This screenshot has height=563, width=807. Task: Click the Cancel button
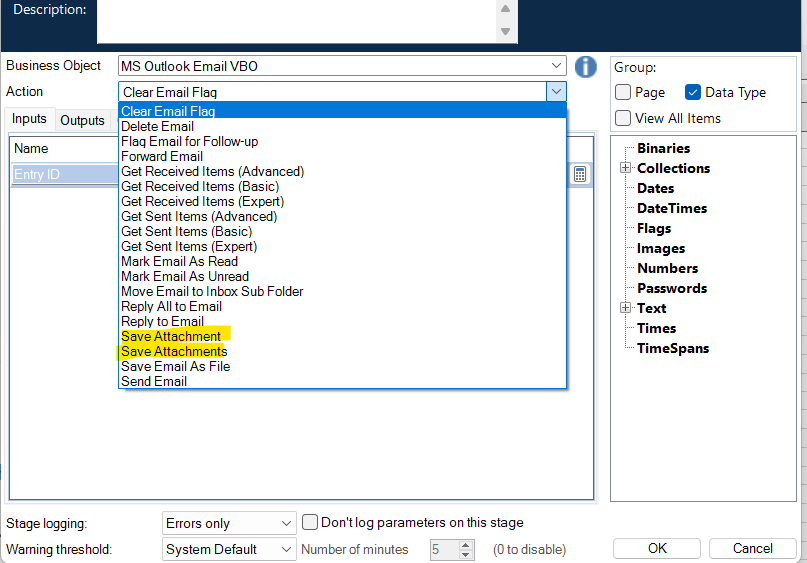(x=752, y=548)
